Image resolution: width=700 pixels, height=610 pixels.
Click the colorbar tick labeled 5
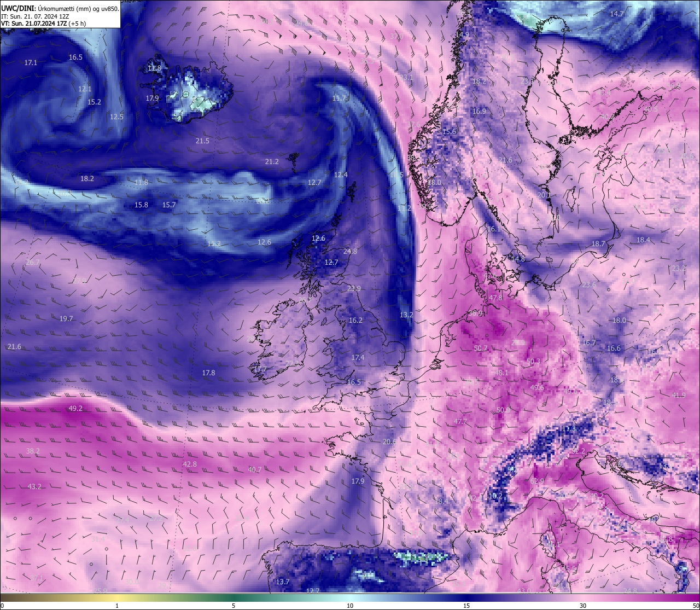click(x=234, y=606)
